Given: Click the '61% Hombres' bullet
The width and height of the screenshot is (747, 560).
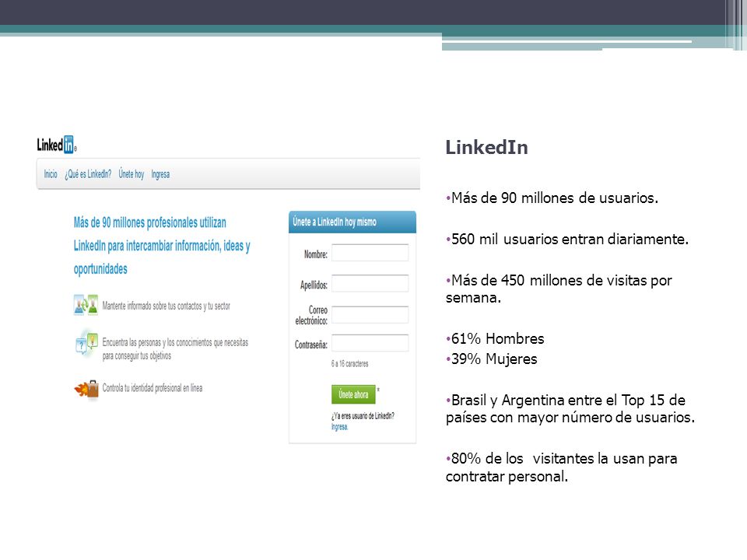Looking at the screenshot, I should coord(495,338).
